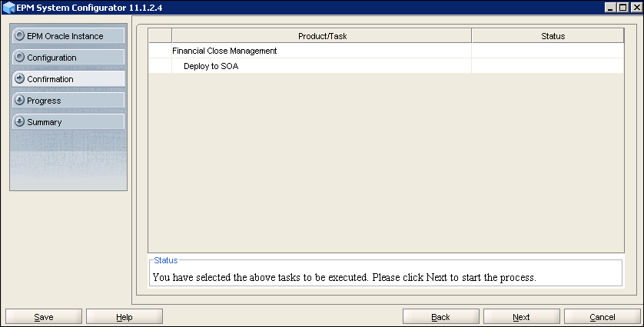Go Back to the previous step
This screenshot has height=327, width=644.
coord(441,317)
